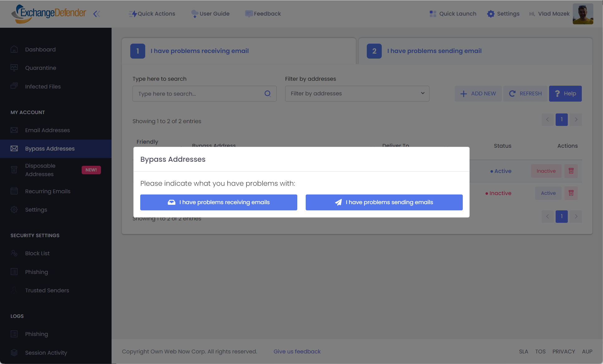The width and height of the screenshot is (603, 364).
Task: Open the Recurring Emails page
Action: (x=48, y=191)
